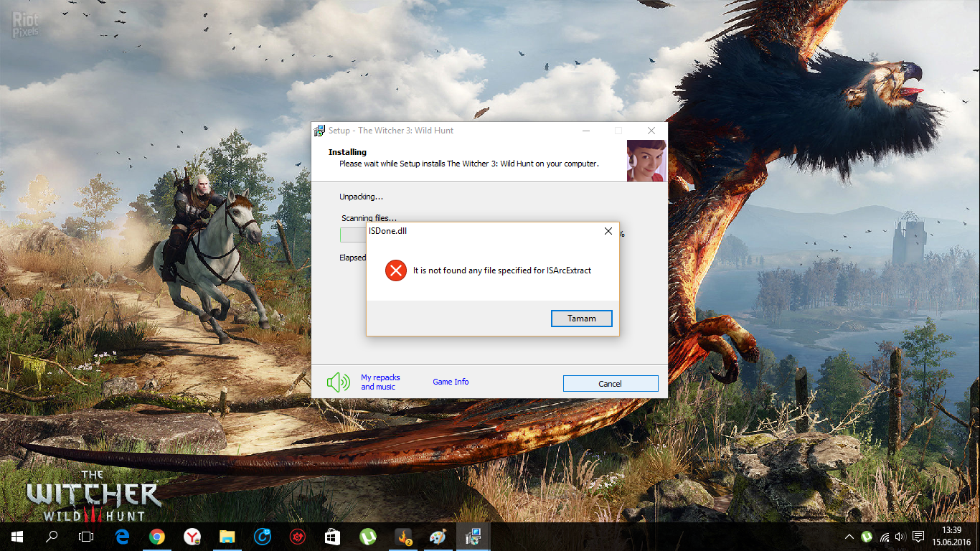The width and height of the screenshot is (980, 551).
Task: Open Yandex Browser from taskbar
Action: point(192,537)
